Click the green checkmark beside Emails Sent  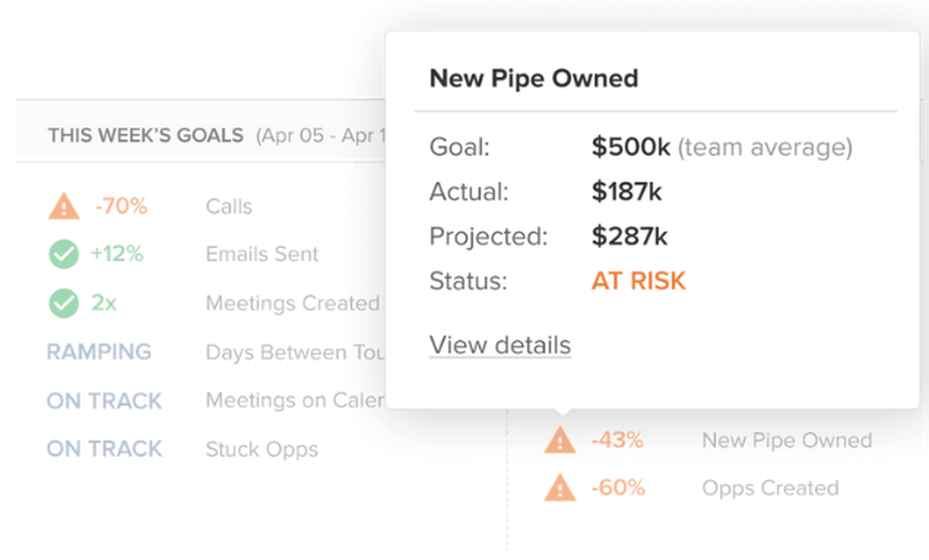(x=63, y=254)
